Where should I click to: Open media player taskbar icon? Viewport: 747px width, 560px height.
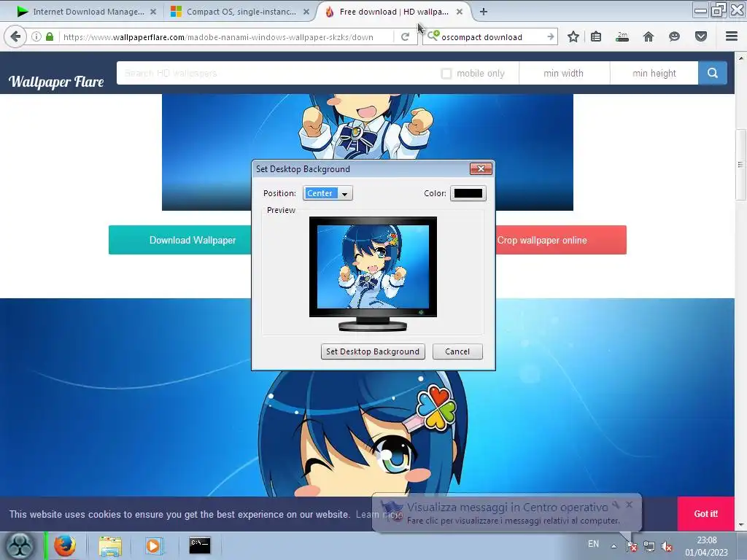pyautogui.click(x=153, y=545)
